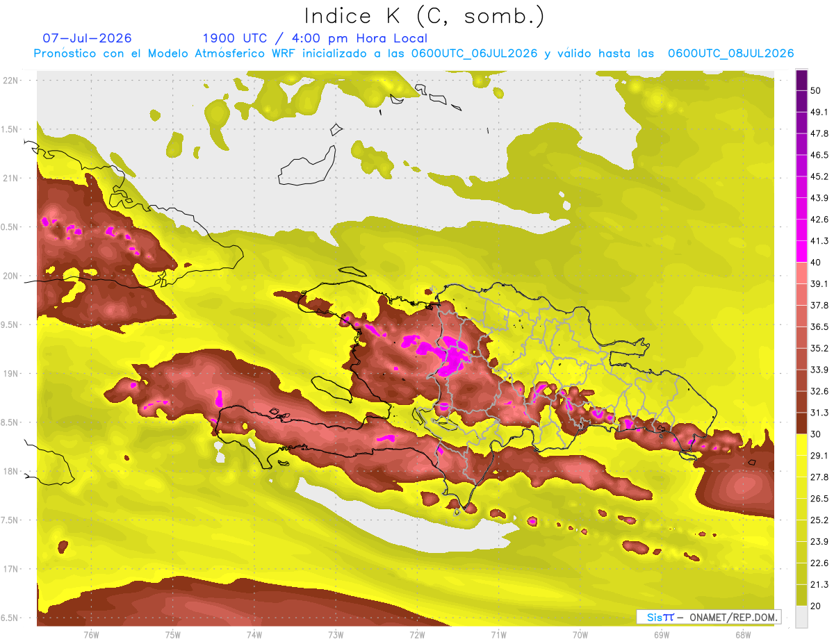
Task: Click the legend value '25.2'
Action: tap(819, 520)
